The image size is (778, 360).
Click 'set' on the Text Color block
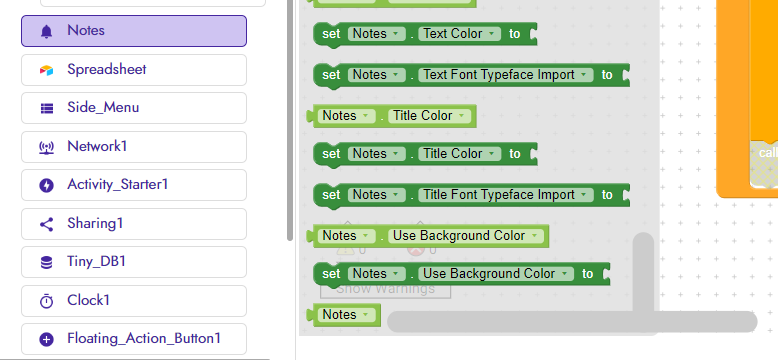331,34
